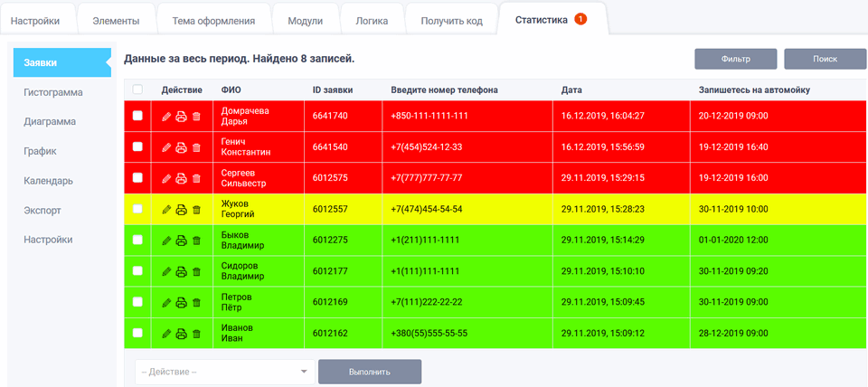Check the box for request 6641740
Screen dimensions: 868x387
click(137, 116)
